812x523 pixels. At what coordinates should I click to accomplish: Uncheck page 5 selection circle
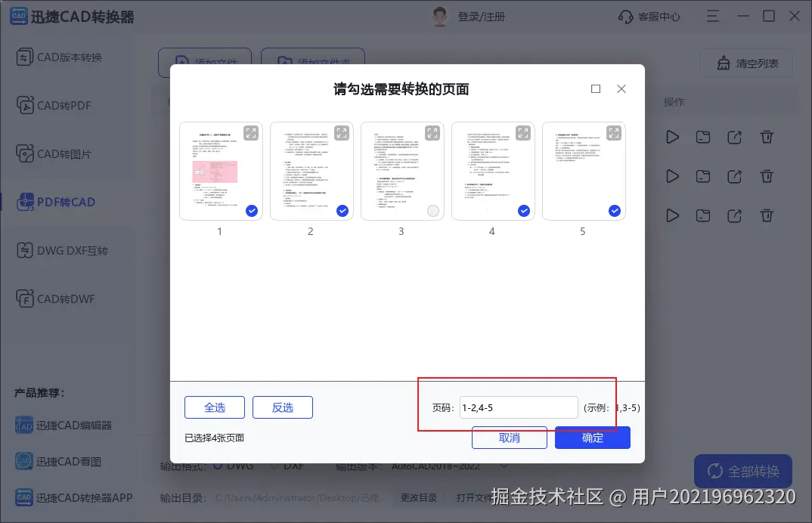click(614, 211)
